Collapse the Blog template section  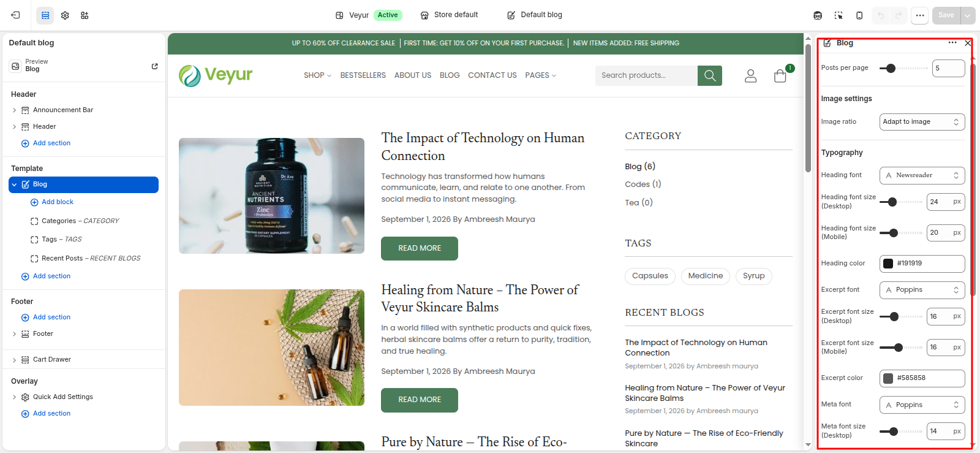tap(14, 185)
